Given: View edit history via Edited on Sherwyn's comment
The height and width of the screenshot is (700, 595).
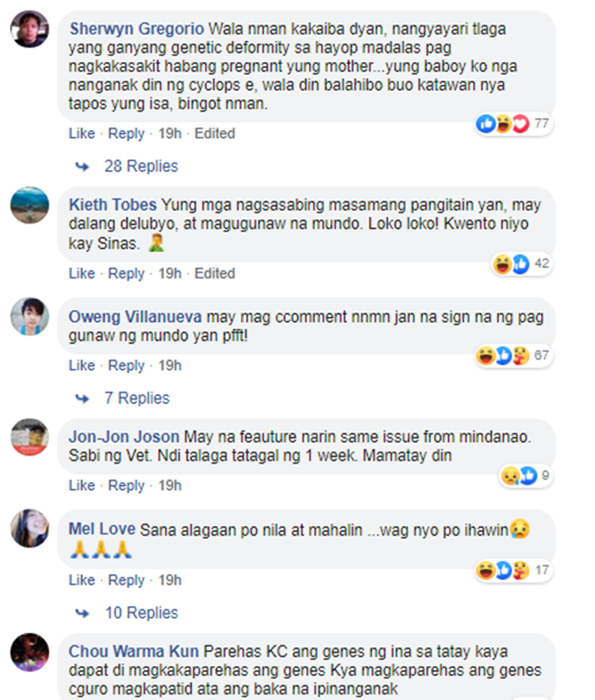Looking at the screenshot, I should click(x=214, y=133).
